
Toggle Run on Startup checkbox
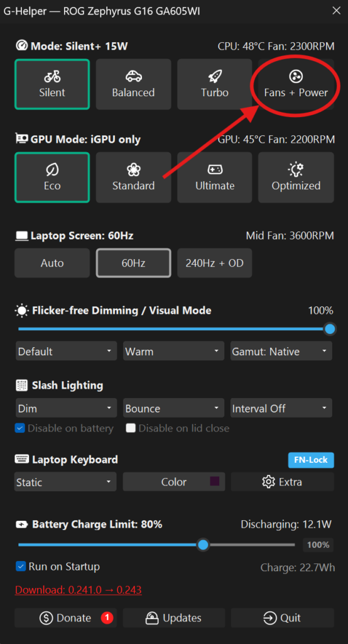tap(20, 567)
